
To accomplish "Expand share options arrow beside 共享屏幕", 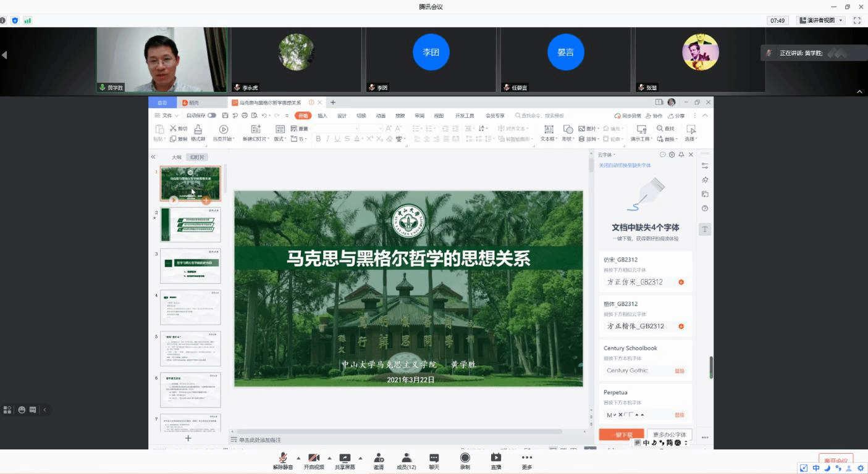I will pos(360,458).
